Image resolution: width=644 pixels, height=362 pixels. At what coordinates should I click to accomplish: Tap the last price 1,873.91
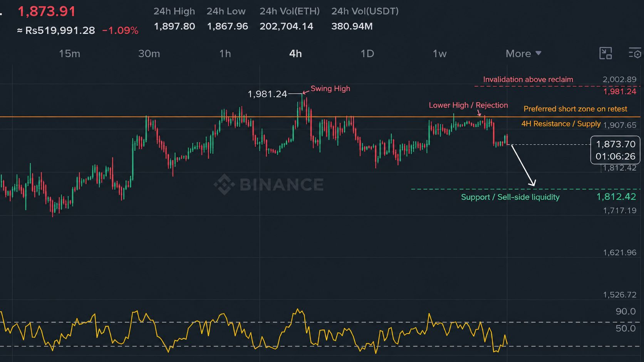(47, 11)
